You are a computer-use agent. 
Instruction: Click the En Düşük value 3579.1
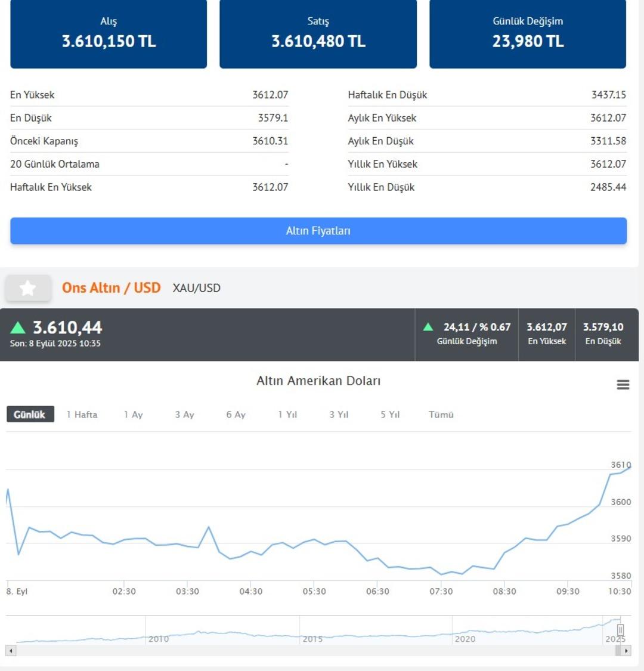click(x=273, y=117)
